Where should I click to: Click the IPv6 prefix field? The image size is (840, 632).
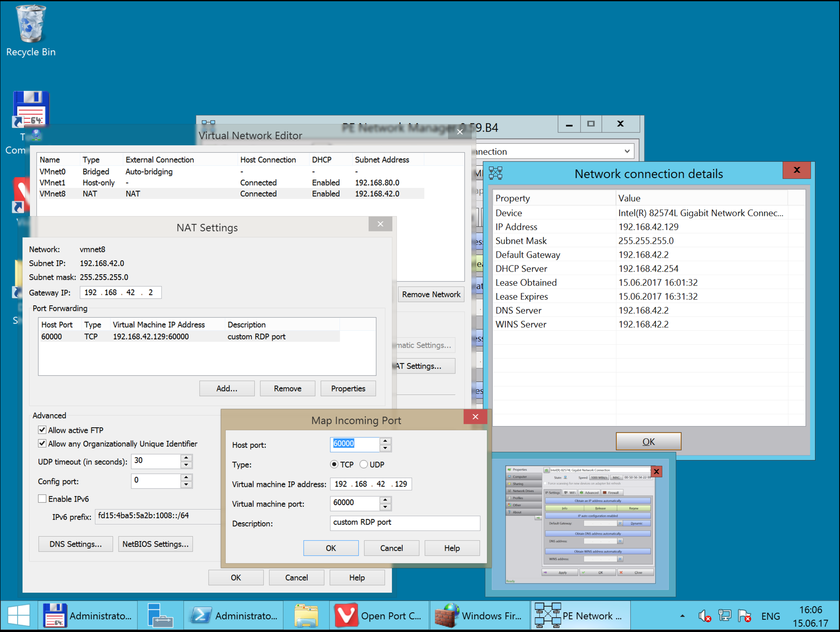tap(158, 516)
